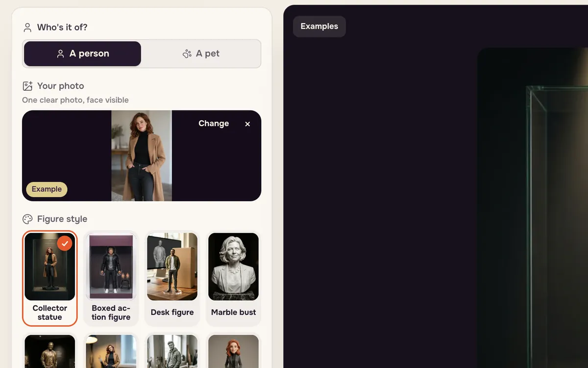Remove uploaded photo with X icon
This screenshot has height=368, width=588.
coord(247,124)
